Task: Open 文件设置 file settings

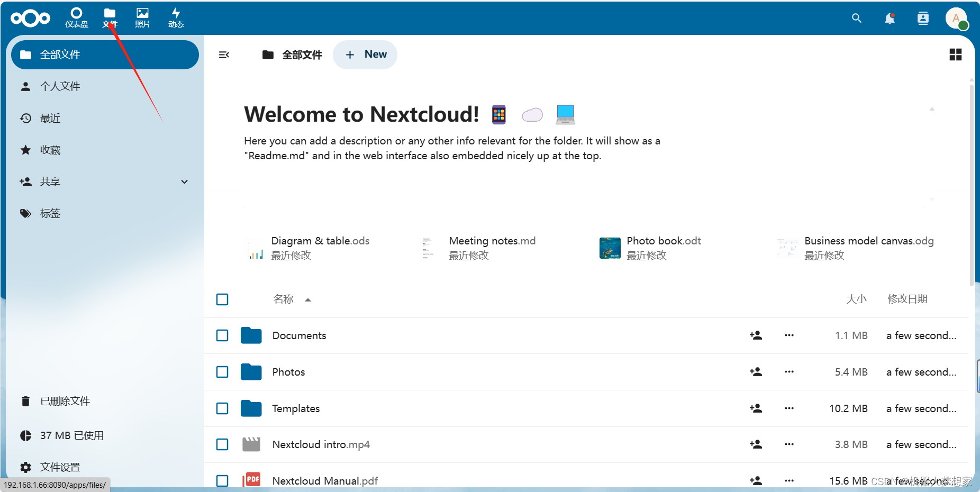Action: click(60, 467)
